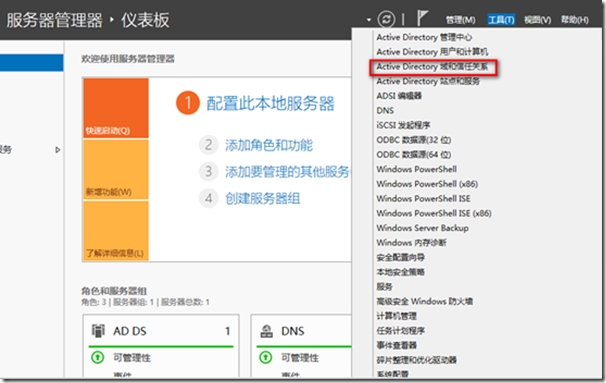Click 添加要管理的其他服务器 link
Screen dimensions: 606x383
[x=288, y=172]
